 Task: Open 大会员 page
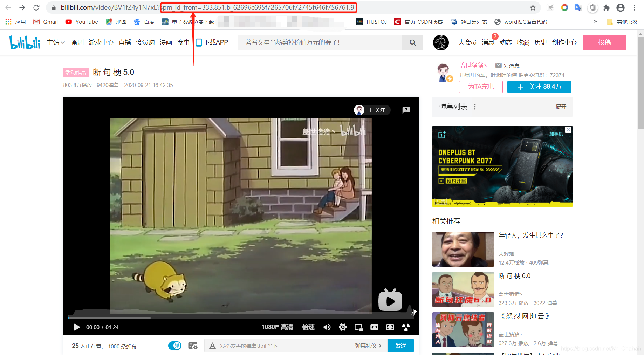coord(467,42)
